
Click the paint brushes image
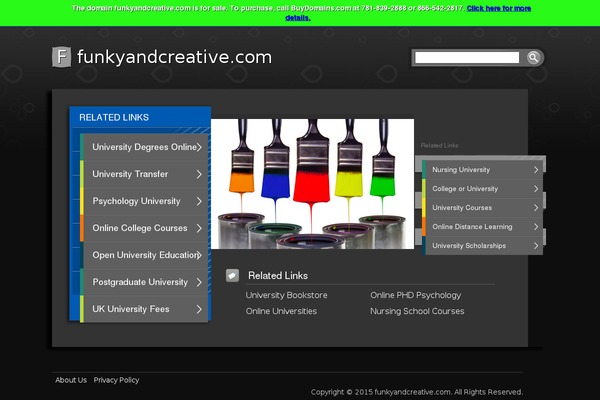(312, 184)
